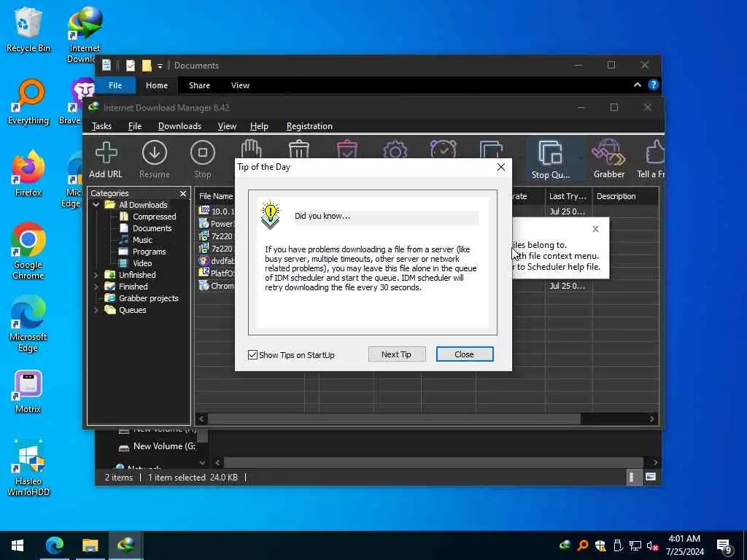This screenshot has height=560, width=747.
Task: Collapse the Documents window ribbon chevron
Action: click(x=637, y=85)
